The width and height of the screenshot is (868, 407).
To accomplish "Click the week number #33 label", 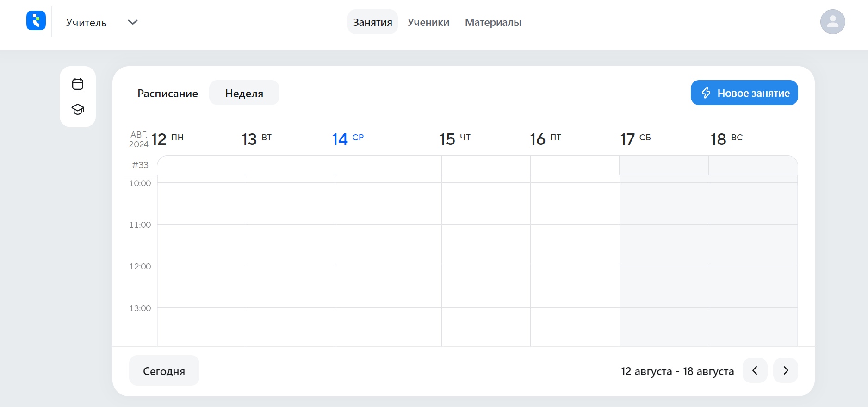I will point(140,165).
